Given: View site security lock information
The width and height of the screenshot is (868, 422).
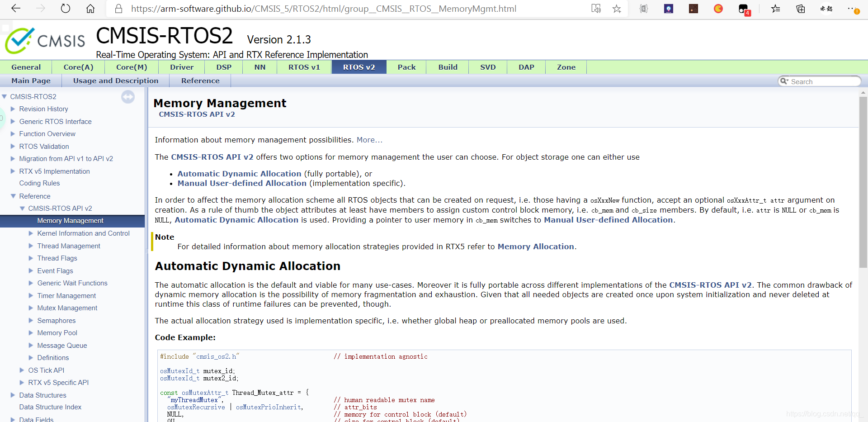Looking at the screenshot, I should click(118, 9).
